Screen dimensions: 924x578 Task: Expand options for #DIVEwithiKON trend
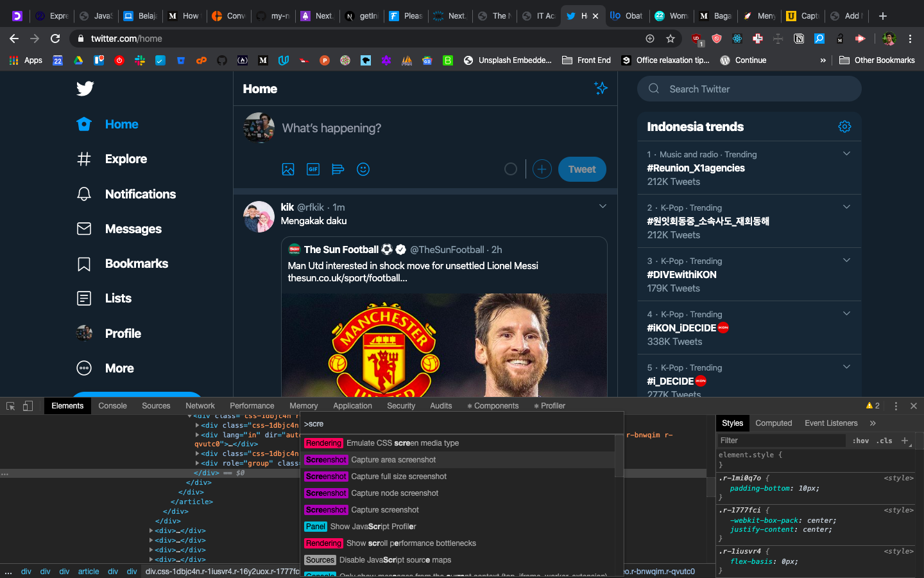click(846, 260)
